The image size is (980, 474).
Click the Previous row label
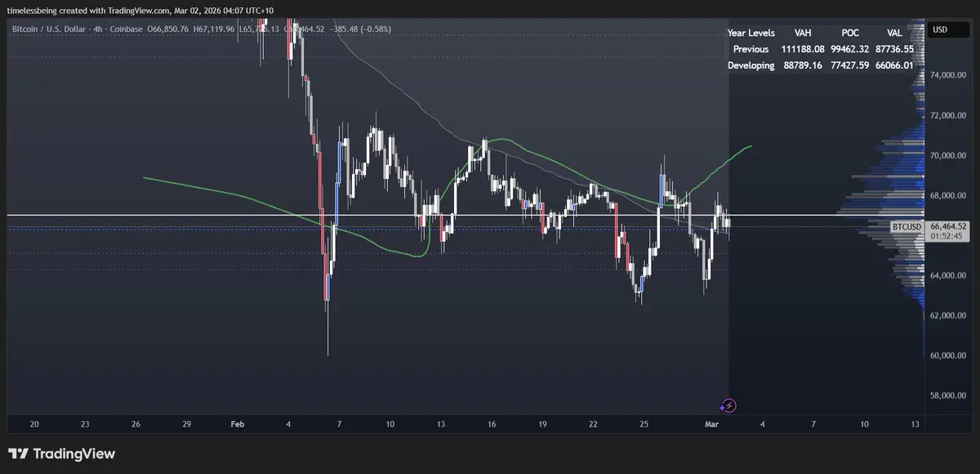[751, 49]
